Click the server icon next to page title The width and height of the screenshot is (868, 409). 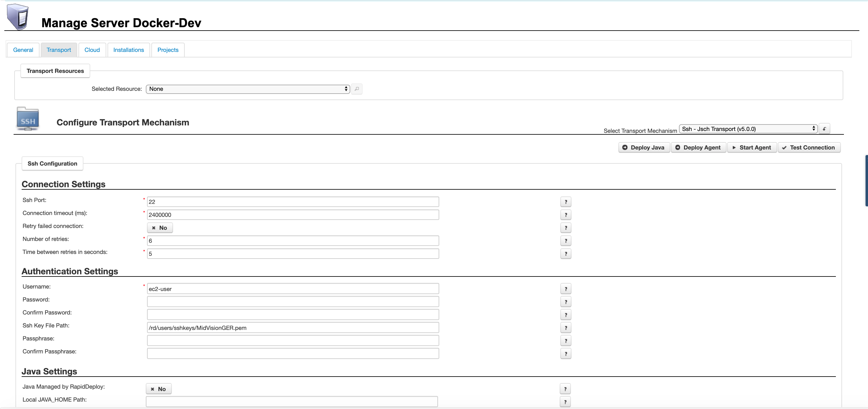coord(18,17)
